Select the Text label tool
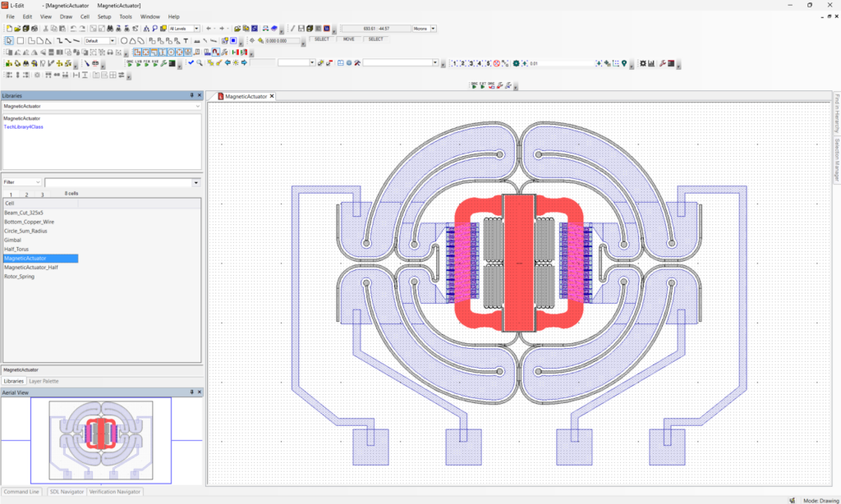841x504 pixels. 186,39
